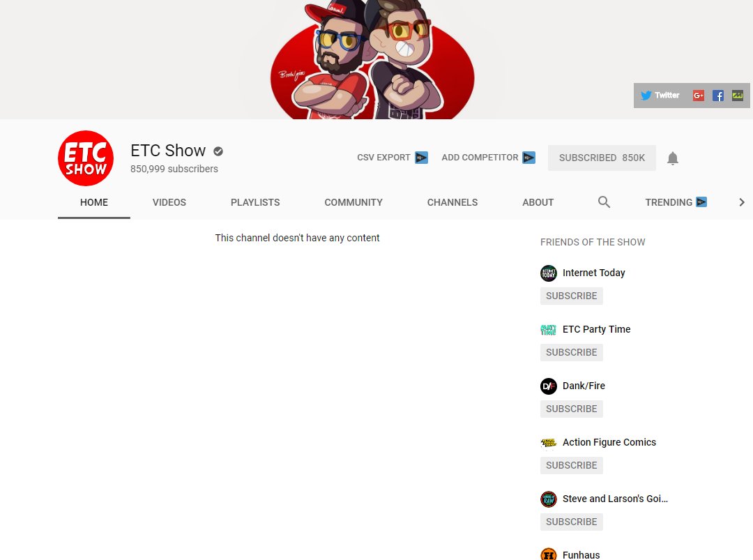Open the last green link icon in banner
Screen dimensions: 753x560
738,96
